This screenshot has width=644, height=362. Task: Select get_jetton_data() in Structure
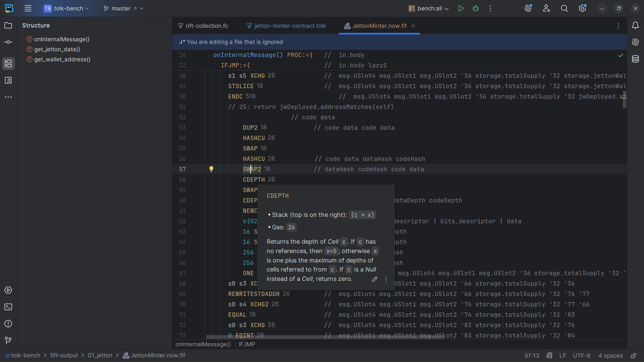tap(57, 49)
